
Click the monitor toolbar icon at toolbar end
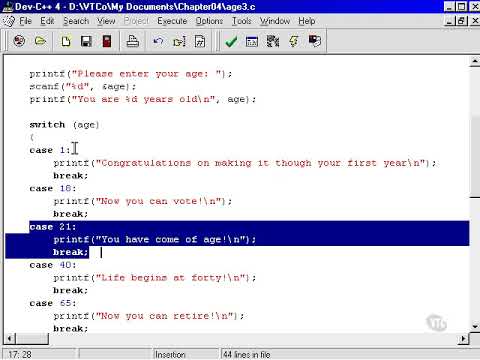click(x=315, y=41)
